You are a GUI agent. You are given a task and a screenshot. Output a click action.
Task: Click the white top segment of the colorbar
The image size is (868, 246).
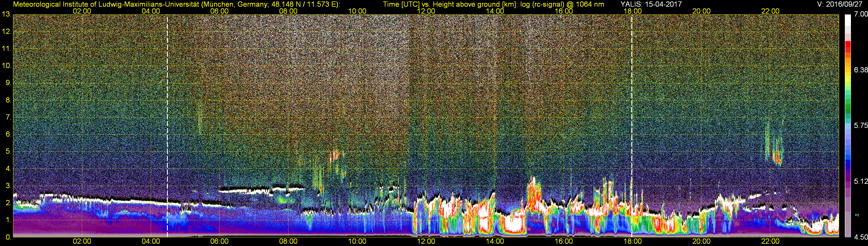point(848,20)
